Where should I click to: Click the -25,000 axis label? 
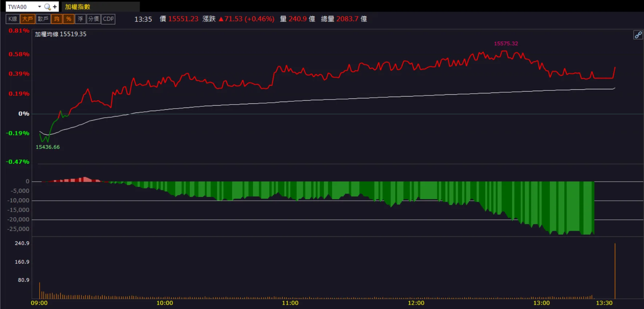19,229
